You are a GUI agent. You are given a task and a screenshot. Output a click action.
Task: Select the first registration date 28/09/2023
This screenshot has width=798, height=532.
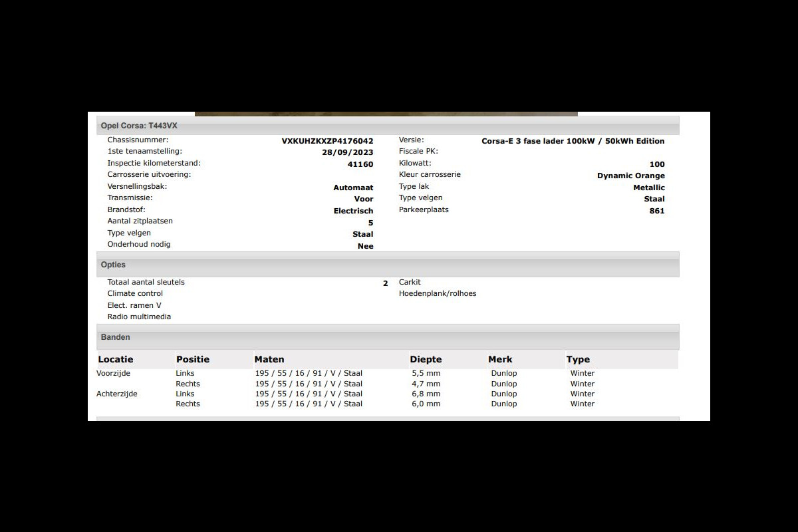(347, 152)
